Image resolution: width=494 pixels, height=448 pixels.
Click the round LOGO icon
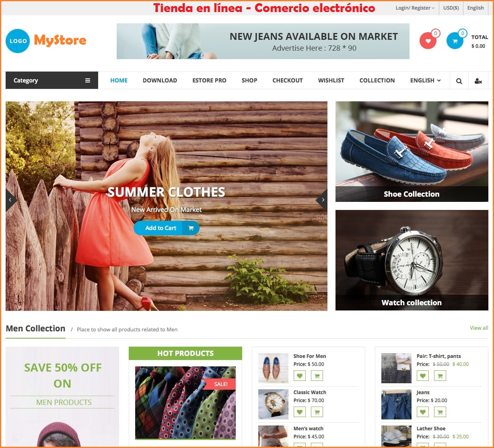tap(18, 41)
